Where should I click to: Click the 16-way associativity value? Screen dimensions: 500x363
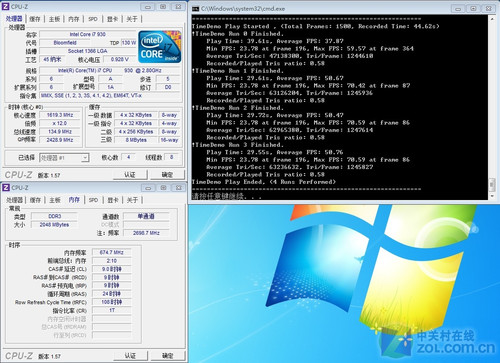(x=169, y=140)
